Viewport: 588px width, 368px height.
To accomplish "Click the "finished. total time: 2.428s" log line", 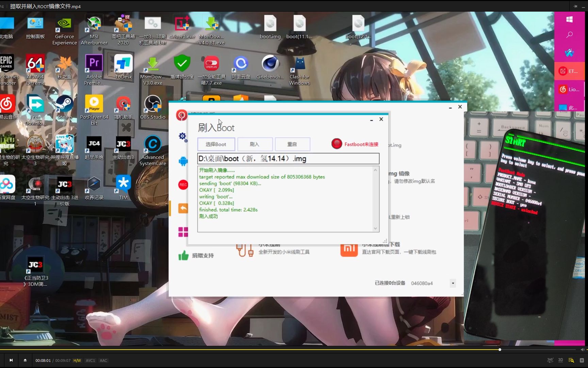I will (x=228, y=210).
